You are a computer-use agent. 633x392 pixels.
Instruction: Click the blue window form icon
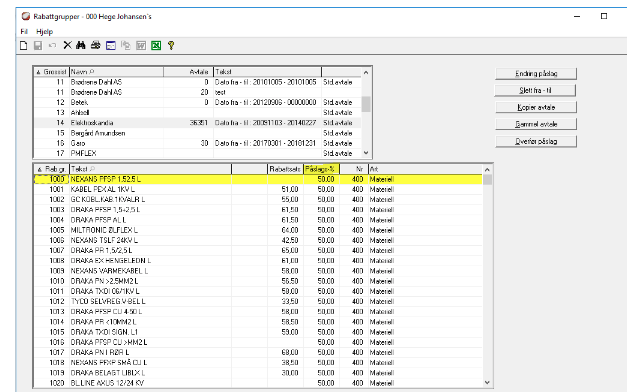(111, 46)
